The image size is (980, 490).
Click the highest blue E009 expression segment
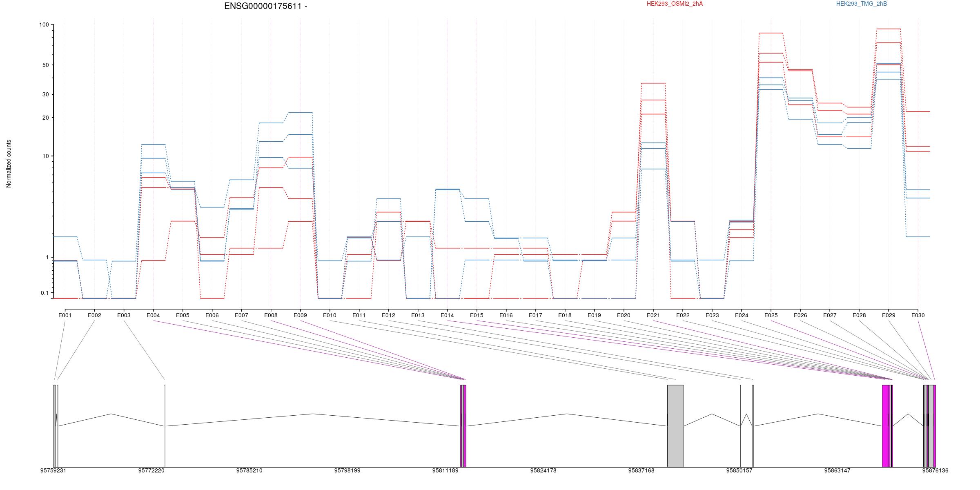(x=300, y=113)
